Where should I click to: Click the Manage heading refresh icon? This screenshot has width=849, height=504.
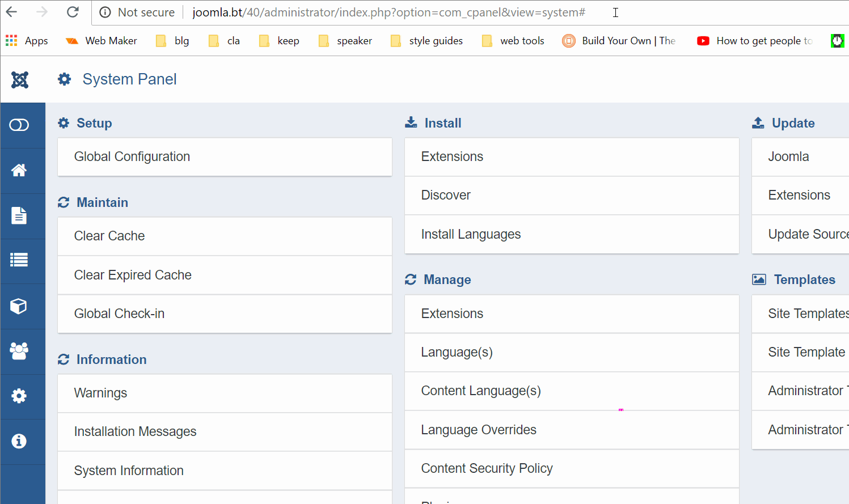[x=411, y=279]
